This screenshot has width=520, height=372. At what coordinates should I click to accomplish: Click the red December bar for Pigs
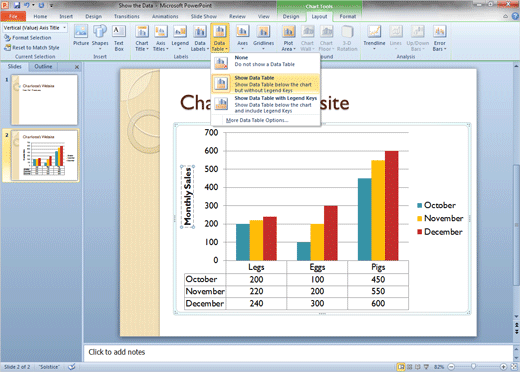click(391, 205)
